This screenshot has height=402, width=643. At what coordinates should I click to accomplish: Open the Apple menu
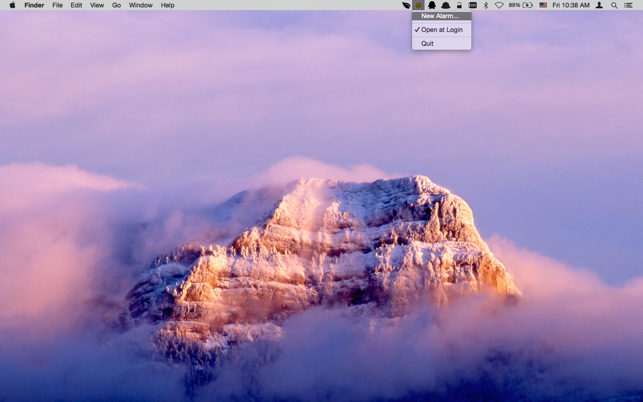point(12,5)
